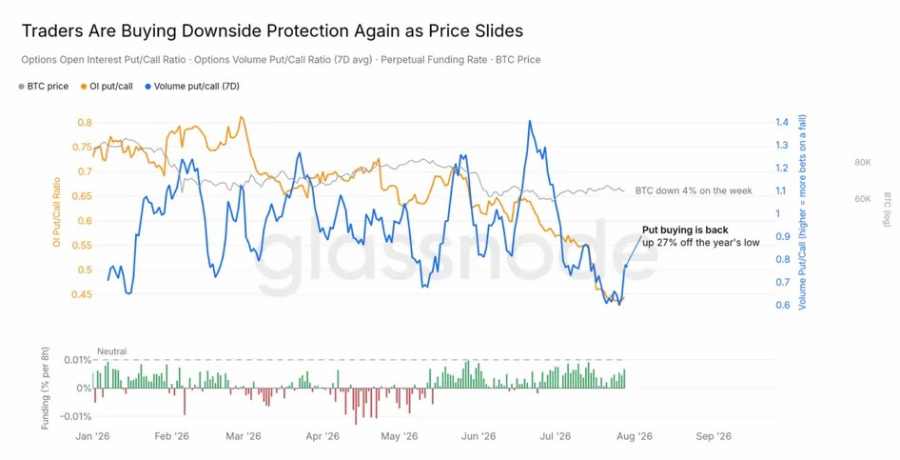Click the orange OI put/call legend dot

point(84,87)
